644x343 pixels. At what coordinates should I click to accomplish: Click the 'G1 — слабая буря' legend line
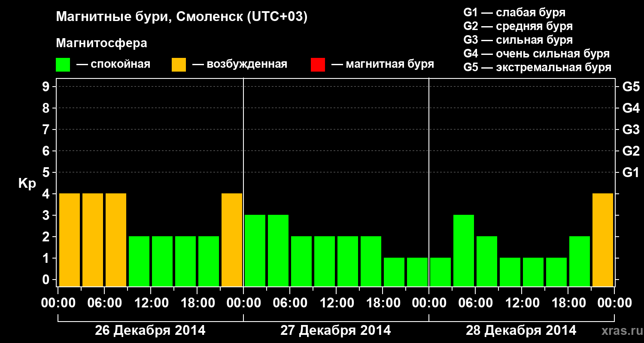pos(514,12)
